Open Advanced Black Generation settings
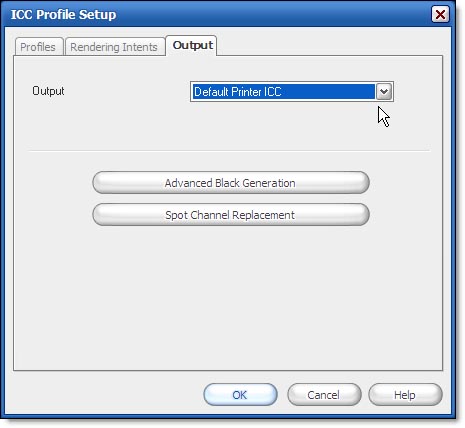465x428 pixels. click(x=231, y=183)
